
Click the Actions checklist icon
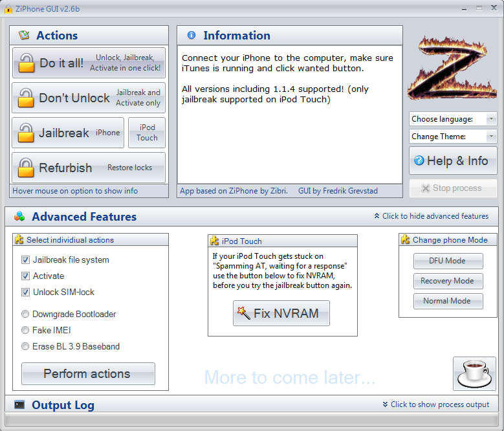[24, 35]
